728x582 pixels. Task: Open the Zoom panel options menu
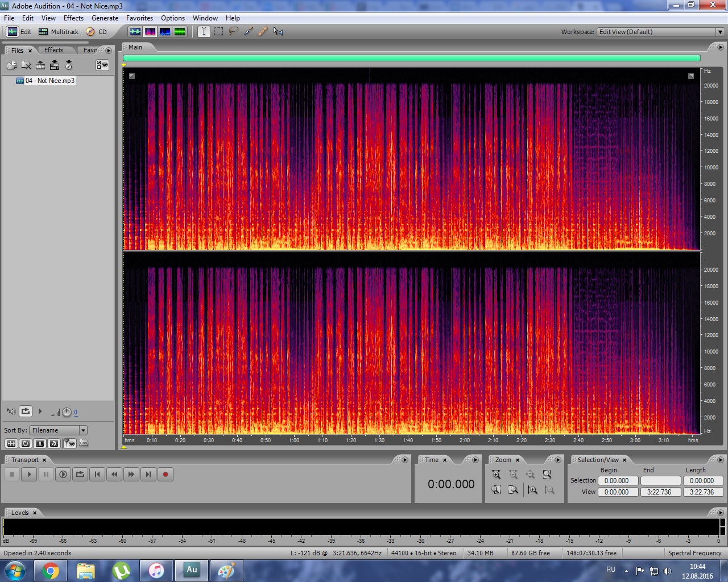(557, 460)
